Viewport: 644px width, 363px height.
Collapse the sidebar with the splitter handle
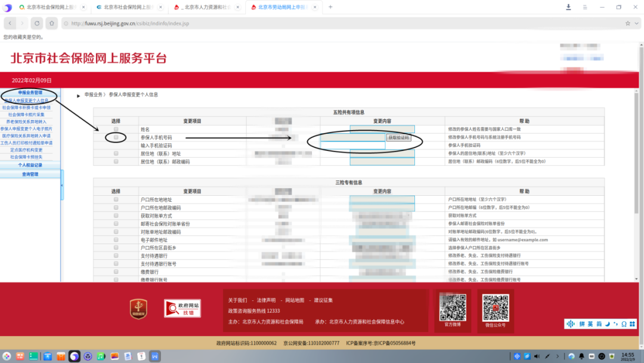click(x=62, y=186)
